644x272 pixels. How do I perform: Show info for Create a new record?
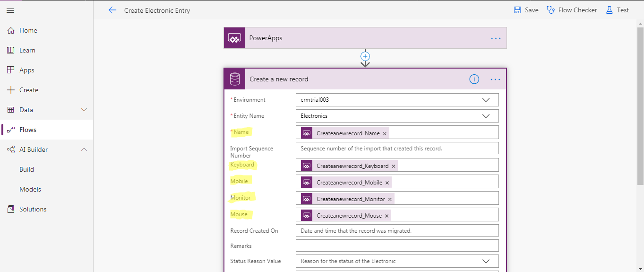click(x=474, y=79)
